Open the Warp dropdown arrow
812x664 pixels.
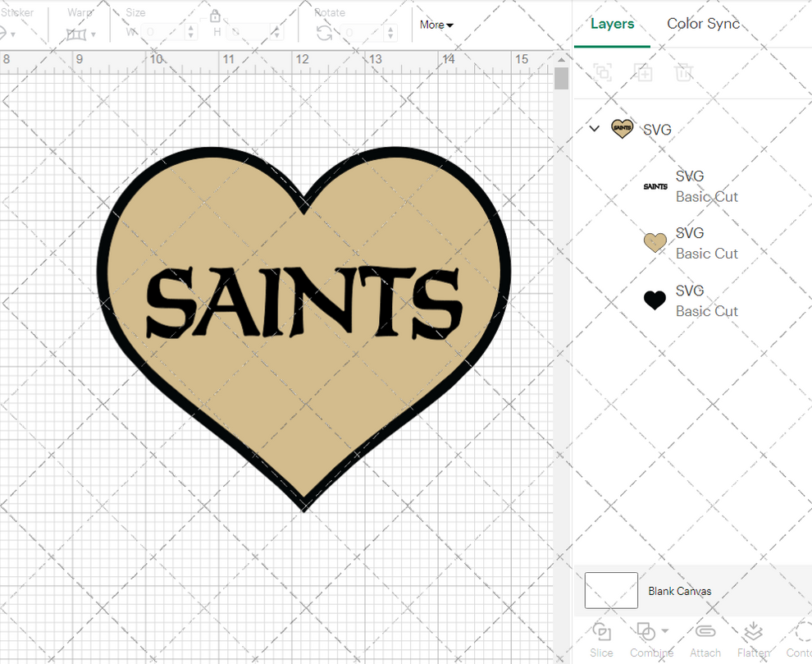tap(94, 34)
